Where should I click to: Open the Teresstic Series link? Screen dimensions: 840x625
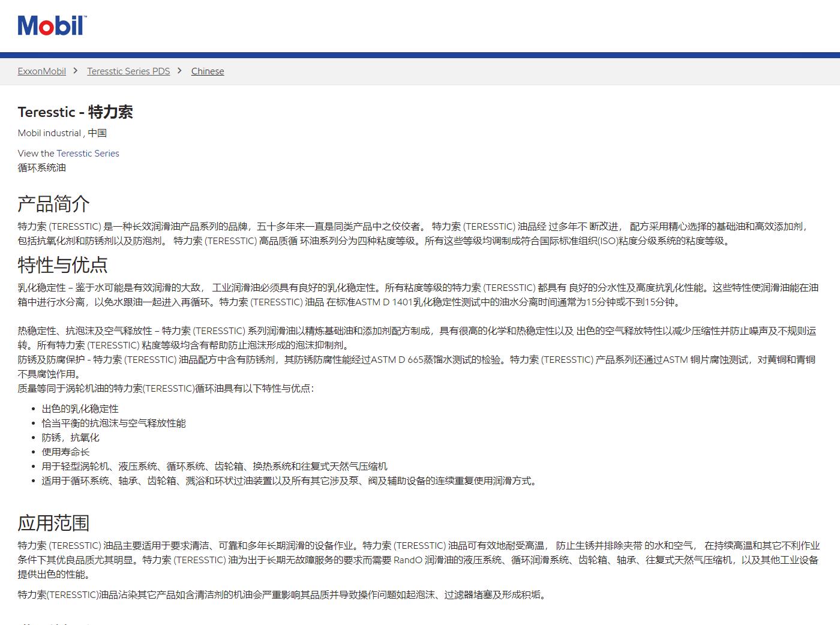click(x=88, y=153)
